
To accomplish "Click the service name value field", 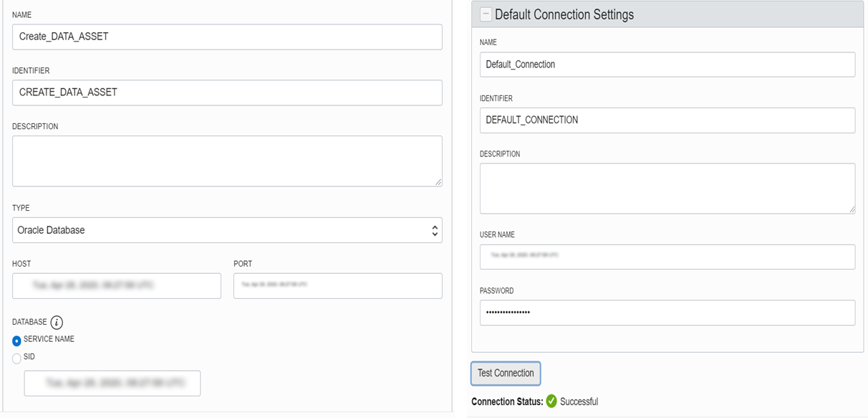I will pos(112,383).
